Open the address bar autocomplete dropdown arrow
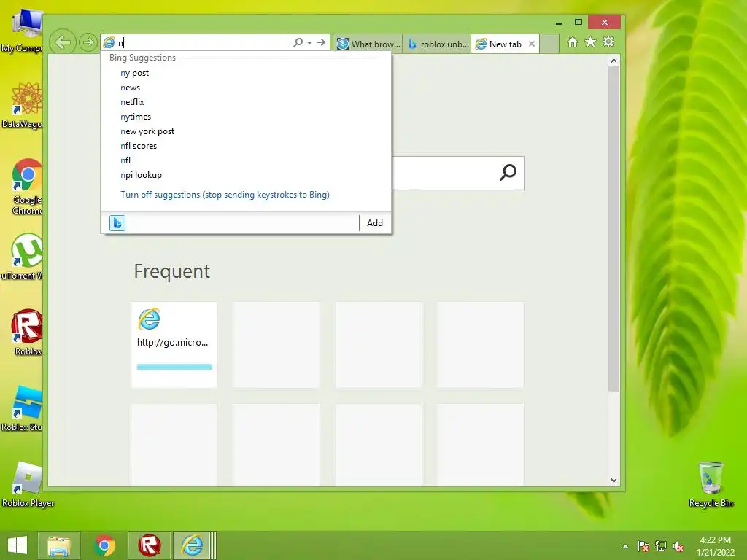Screen dimensions: 747x560 click(x=309, y=43)
